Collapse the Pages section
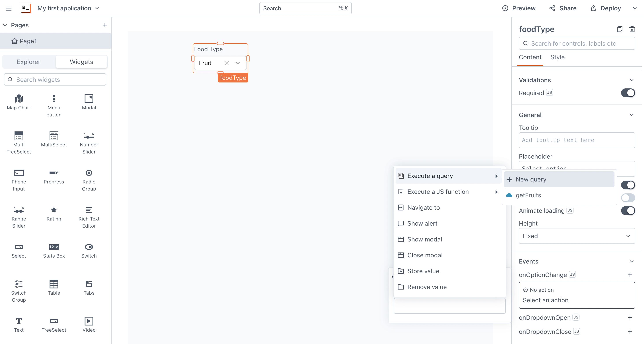This screenshot has width=644, height=344. (5, 25)
